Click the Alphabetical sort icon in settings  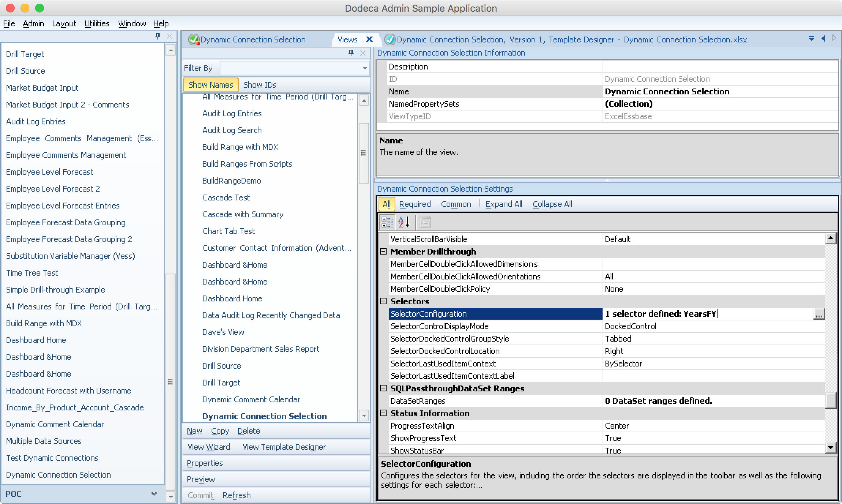coord(404,222)
